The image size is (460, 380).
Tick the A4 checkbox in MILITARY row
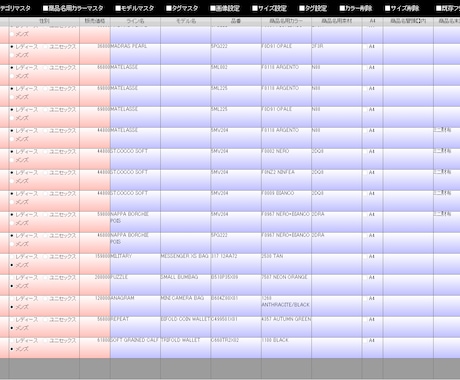click(x=366, y=257)
